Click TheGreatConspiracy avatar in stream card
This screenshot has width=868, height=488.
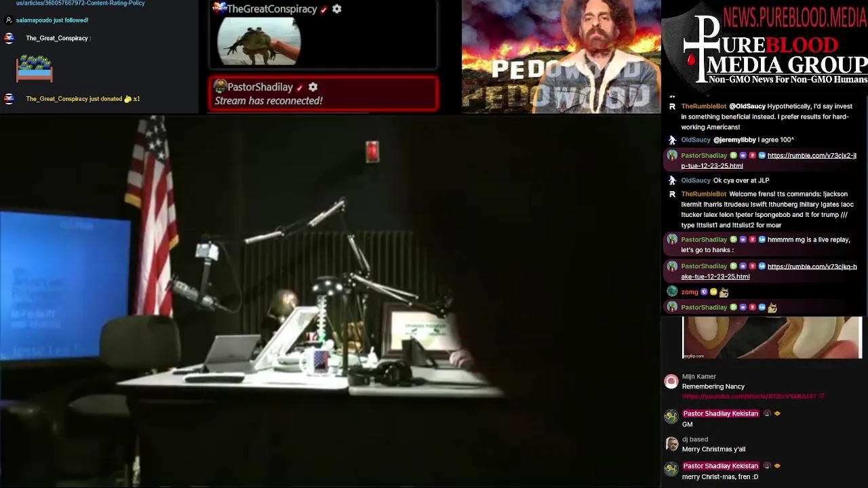pyautogui.click(x=219, y=8)
